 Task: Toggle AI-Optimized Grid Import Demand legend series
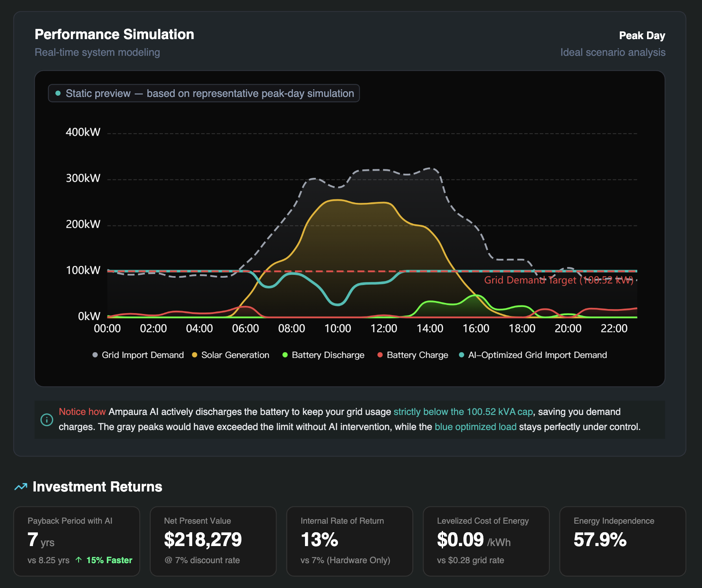click(533, 355)
